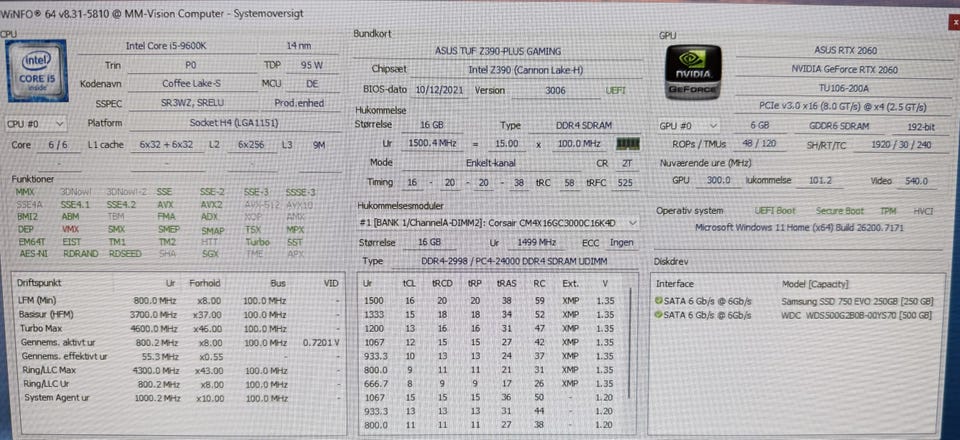
Task: Click the AVX2 feature flag
Action: point(211,204)
